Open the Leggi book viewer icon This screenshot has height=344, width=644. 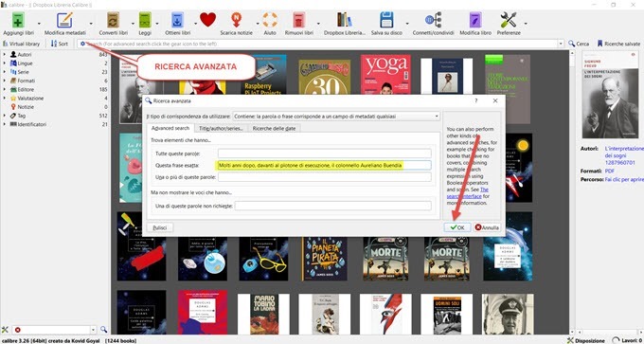tap(145, 20)
